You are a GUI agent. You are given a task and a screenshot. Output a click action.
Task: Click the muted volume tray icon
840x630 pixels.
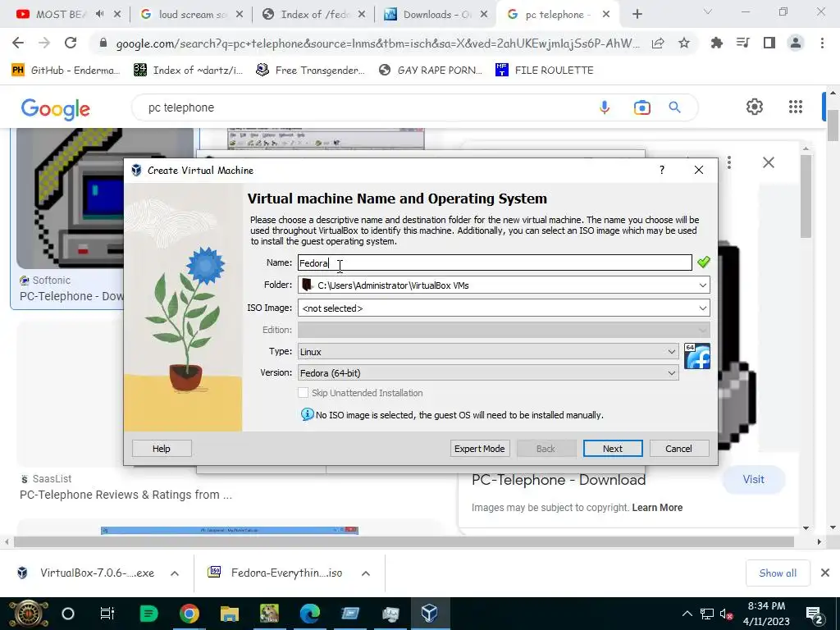point(726,614)
